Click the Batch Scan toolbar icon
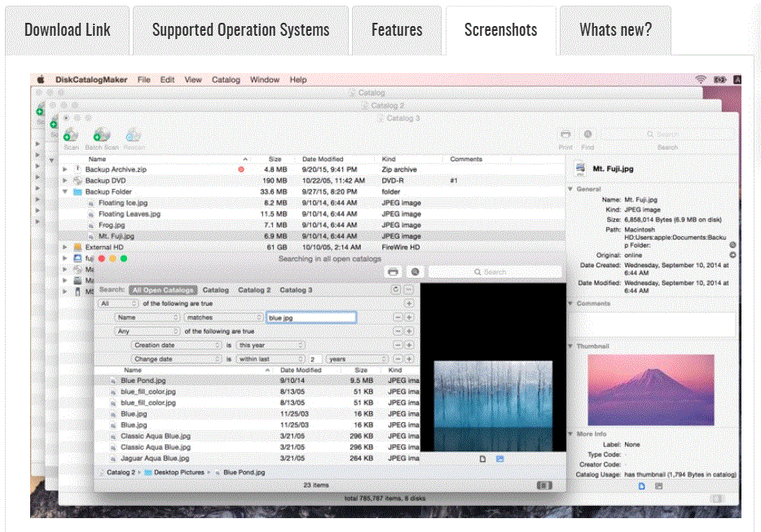761x532 pixels. [102, 134]
